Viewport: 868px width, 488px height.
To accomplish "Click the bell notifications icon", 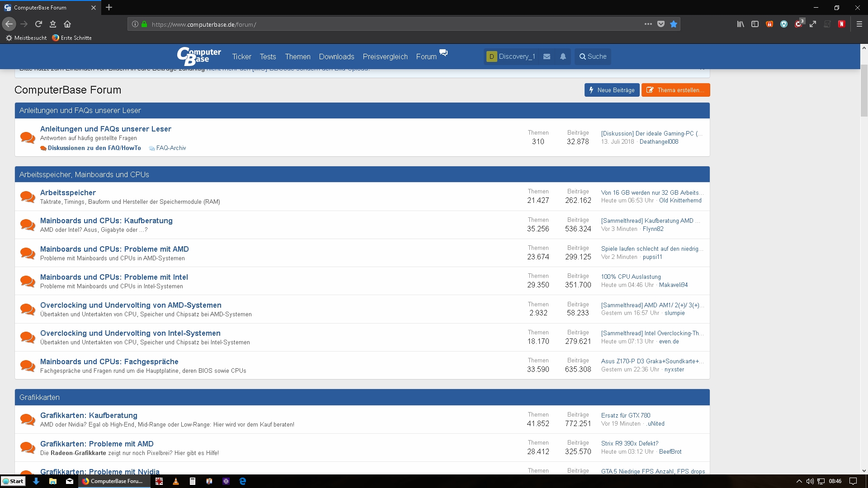I will click(x=563, y=56).
